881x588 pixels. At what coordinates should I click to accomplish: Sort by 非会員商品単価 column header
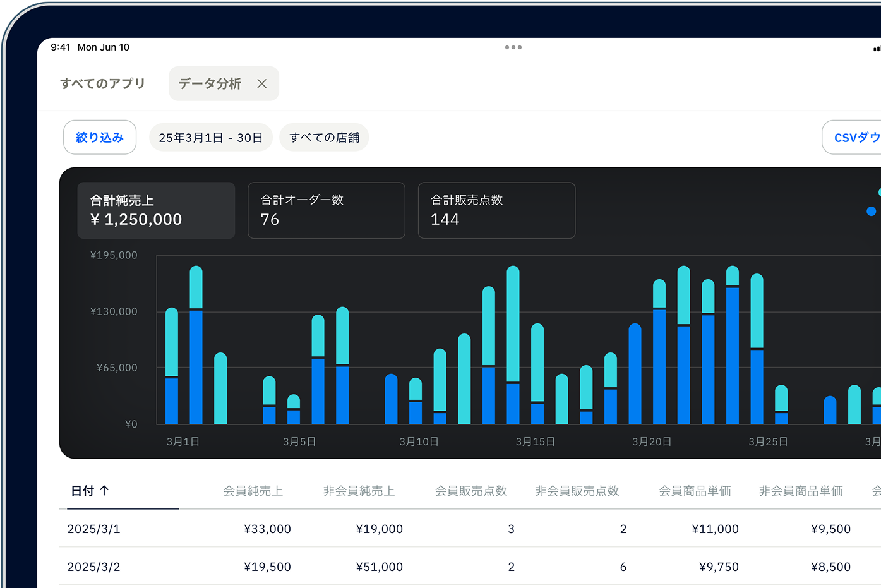coord(801,491)
